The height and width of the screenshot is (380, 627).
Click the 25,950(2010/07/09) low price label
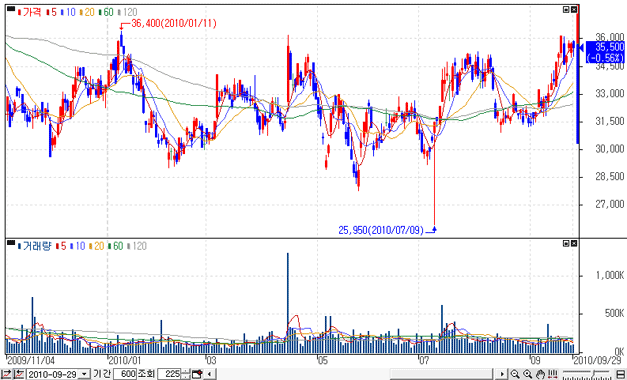point(381,230)
